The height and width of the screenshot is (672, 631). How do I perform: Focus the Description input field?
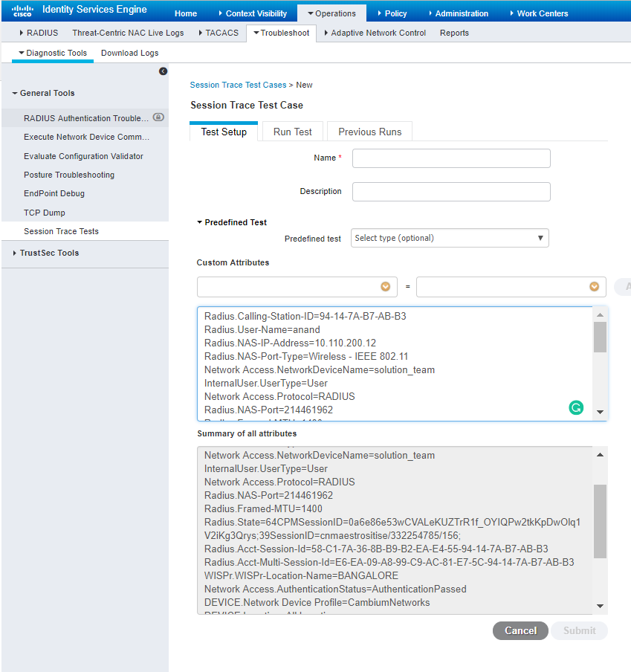click(451, 192)
